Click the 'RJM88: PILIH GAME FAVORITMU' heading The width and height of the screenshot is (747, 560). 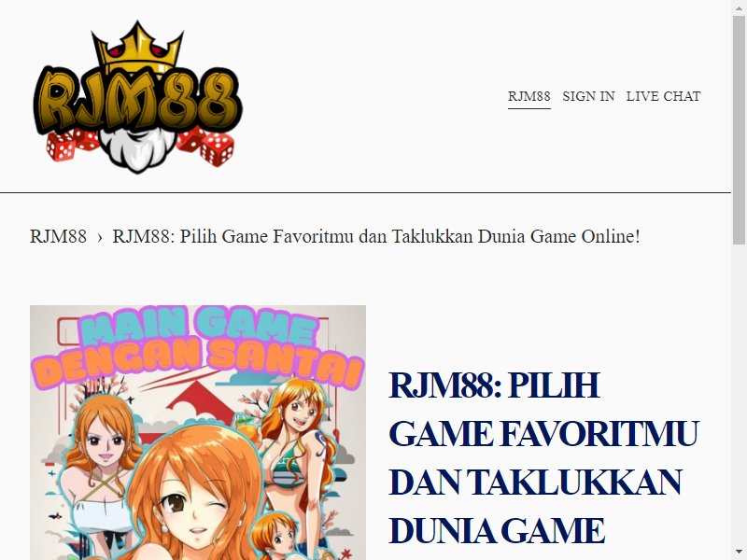(543, 457)
